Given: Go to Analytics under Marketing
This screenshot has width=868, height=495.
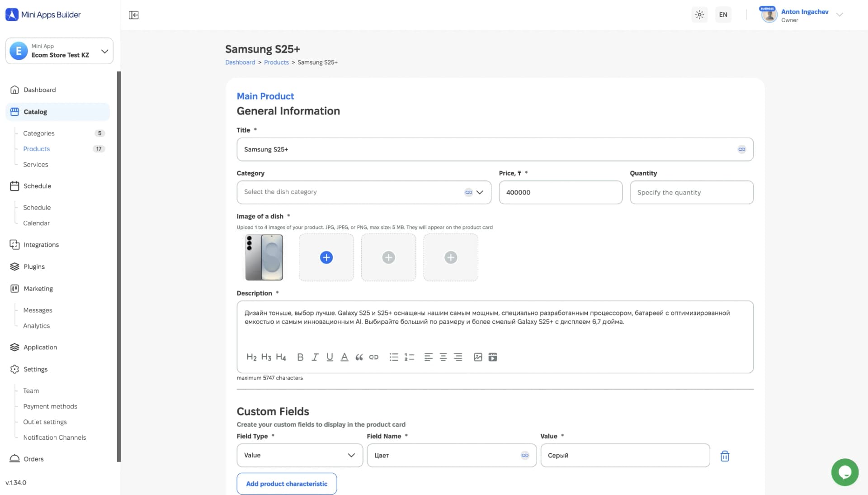Looking at the screenshot, I should (37, 326).
